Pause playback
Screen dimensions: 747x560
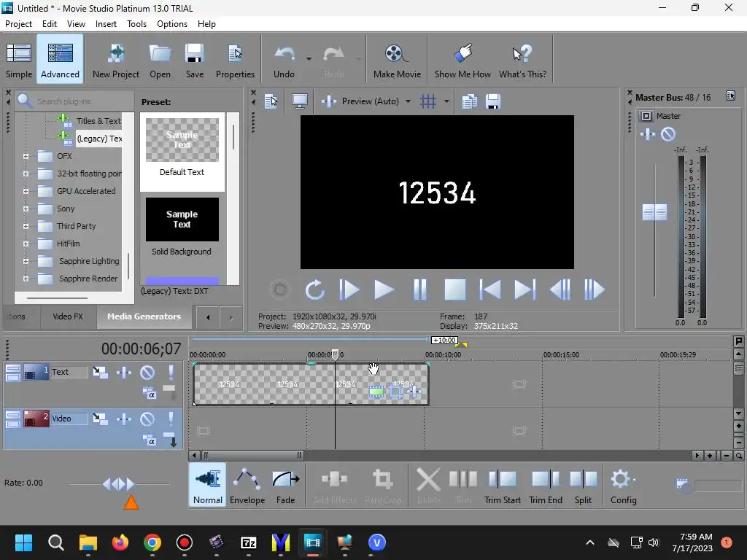(x=419, y=289)
